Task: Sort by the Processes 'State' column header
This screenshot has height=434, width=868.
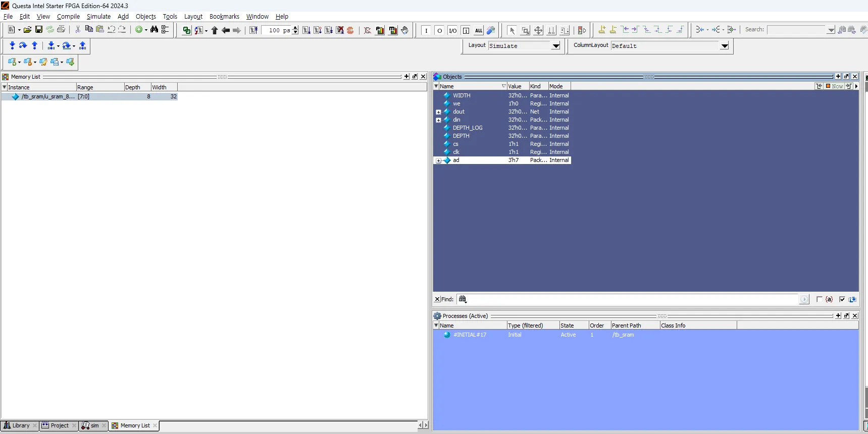Action: 574,325
